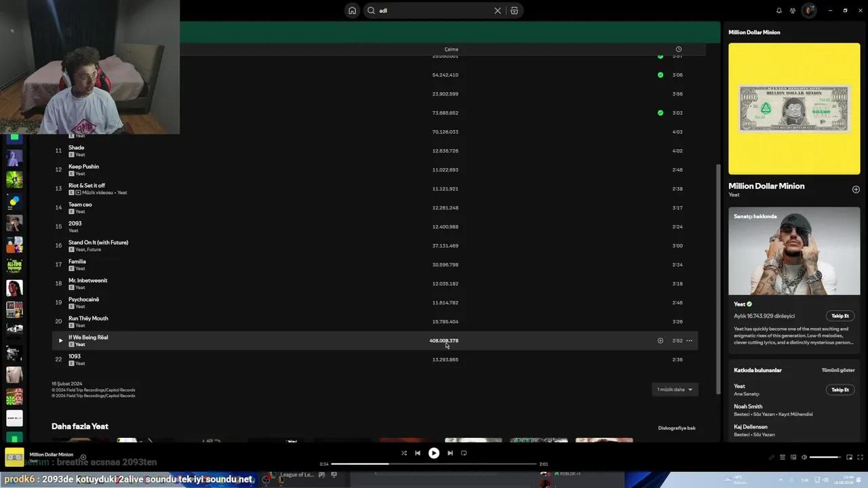This screenshot has height=488, width=868.
Task: Open connect-to-device icon in player bar
Action: point(793,457)
